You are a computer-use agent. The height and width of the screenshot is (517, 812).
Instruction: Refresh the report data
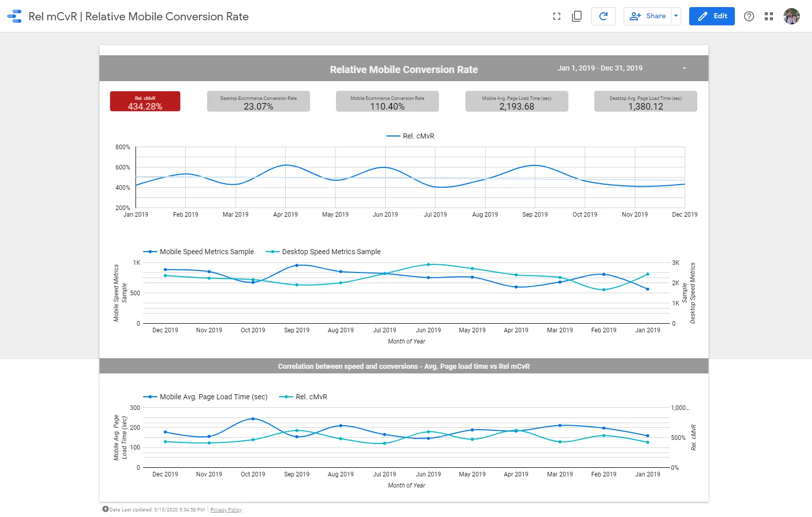[603, 16]
